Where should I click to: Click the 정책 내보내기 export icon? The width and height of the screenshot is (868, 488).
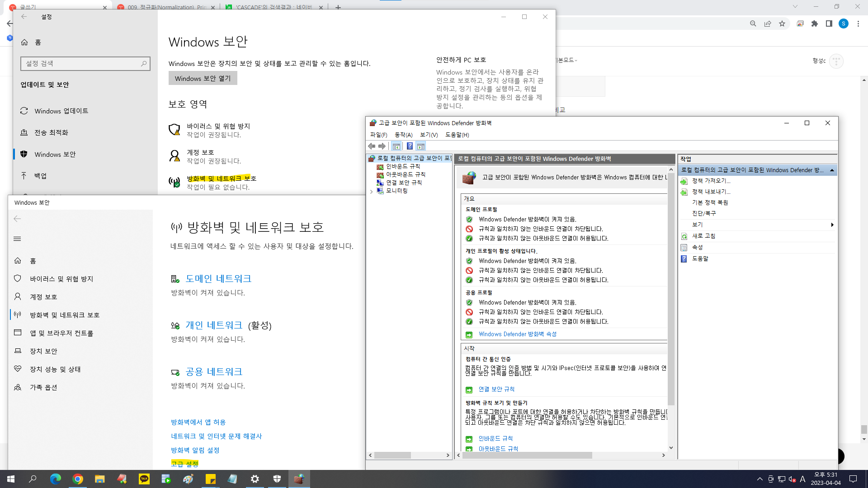click(684, 192)
